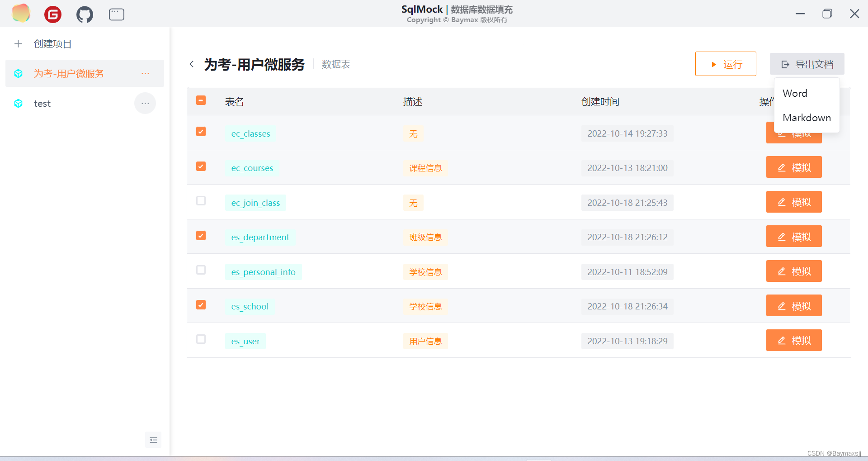Check the es_user row checkbox
The height and width of the screenshot is (461, 868).
tap(201, 339)
